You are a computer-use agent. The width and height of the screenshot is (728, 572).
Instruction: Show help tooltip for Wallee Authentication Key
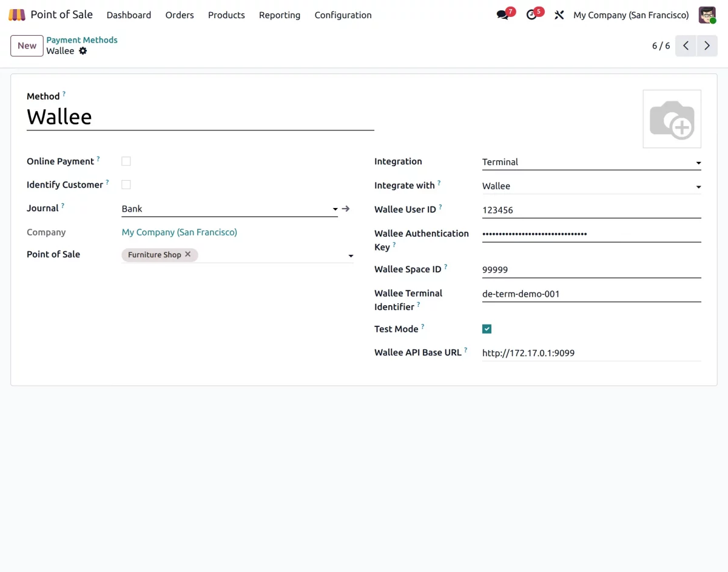click(x=394, y=244)
